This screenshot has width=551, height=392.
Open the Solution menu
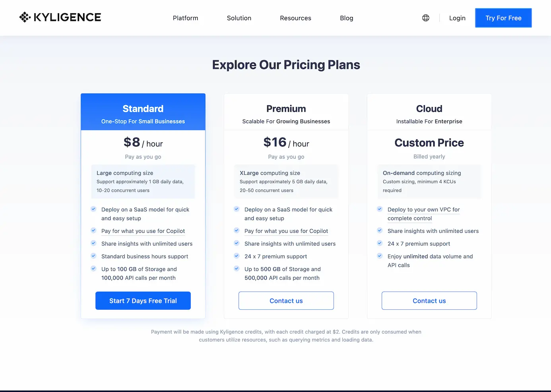click(239, 18)
